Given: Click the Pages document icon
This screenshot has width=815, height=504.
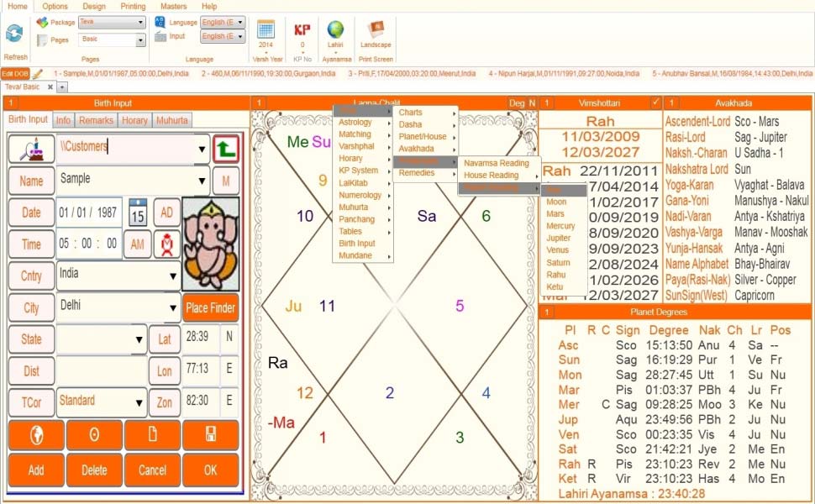Looking at the screenshot, I should coord(42,39).
